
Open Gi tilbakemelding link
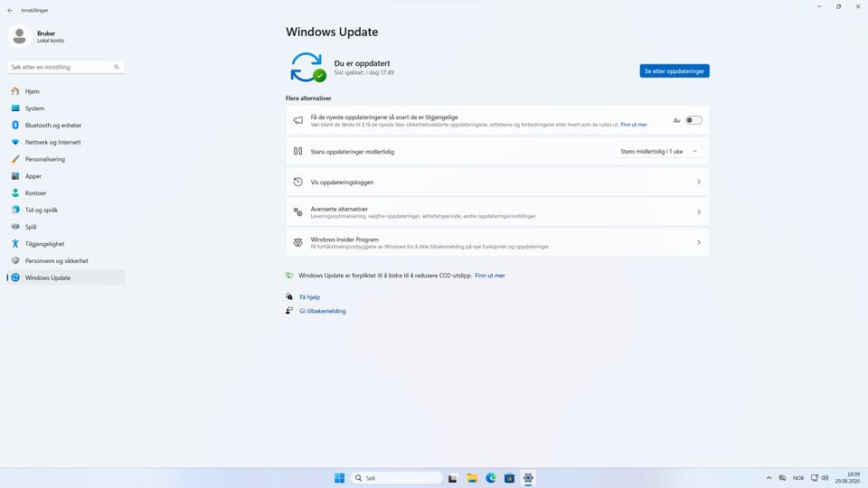point(323,311)
